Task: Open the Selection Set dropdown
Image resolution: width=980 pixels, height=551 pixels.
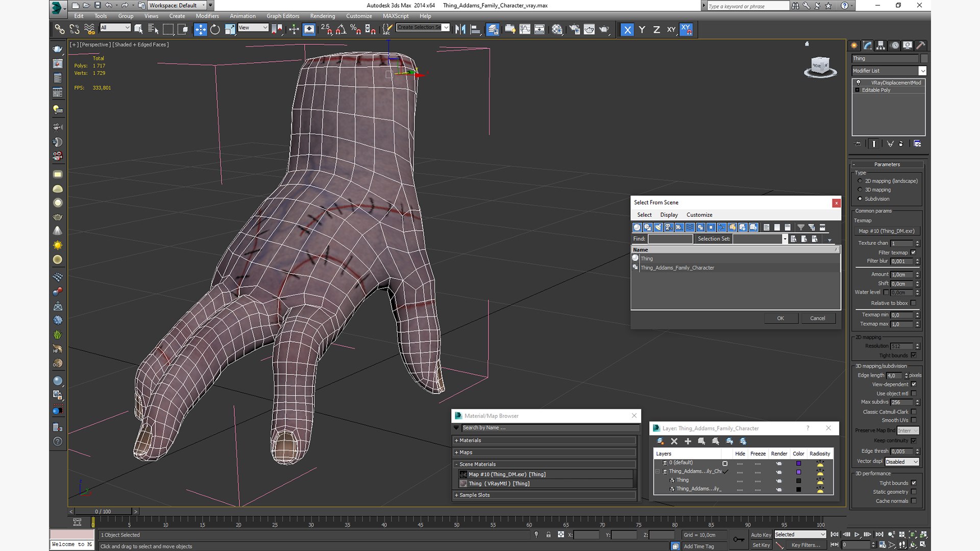Action: (784, 239)
